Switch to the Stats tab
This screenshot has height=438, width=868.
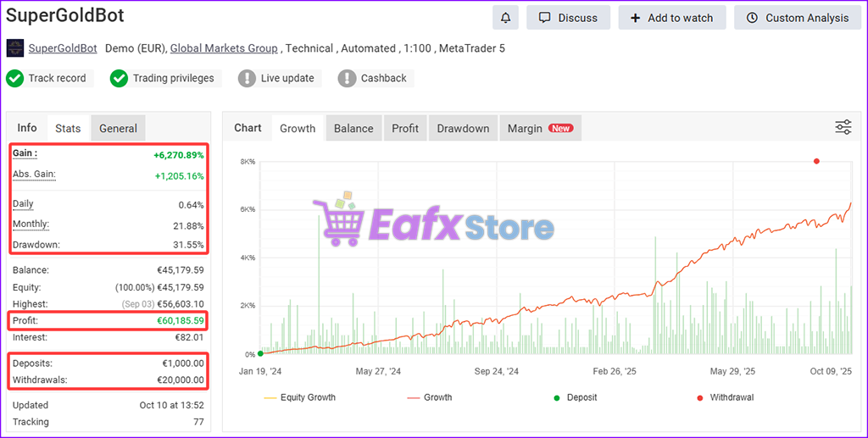pyautogui.click(x=68, y=128)
